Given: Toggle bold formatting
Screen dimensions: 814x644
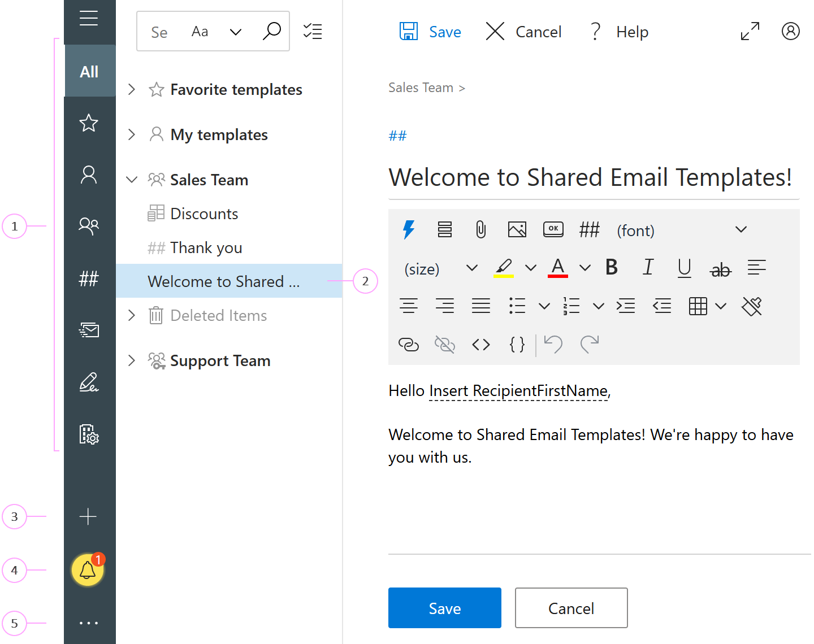Looking at the screenshot, I should tap(612, 268).
